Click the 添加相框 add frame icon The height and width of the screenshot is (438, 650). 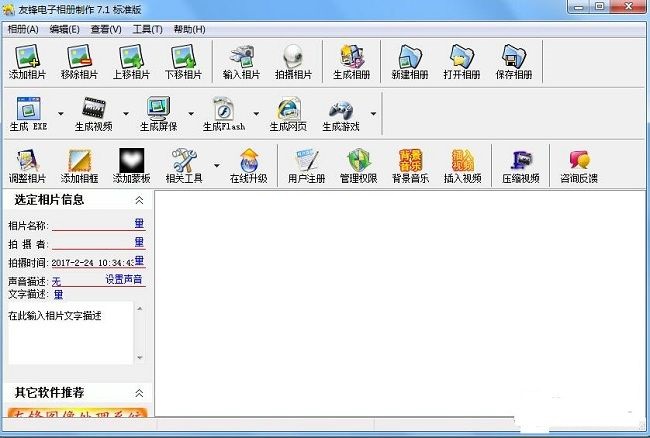click(x=79, y=166)
